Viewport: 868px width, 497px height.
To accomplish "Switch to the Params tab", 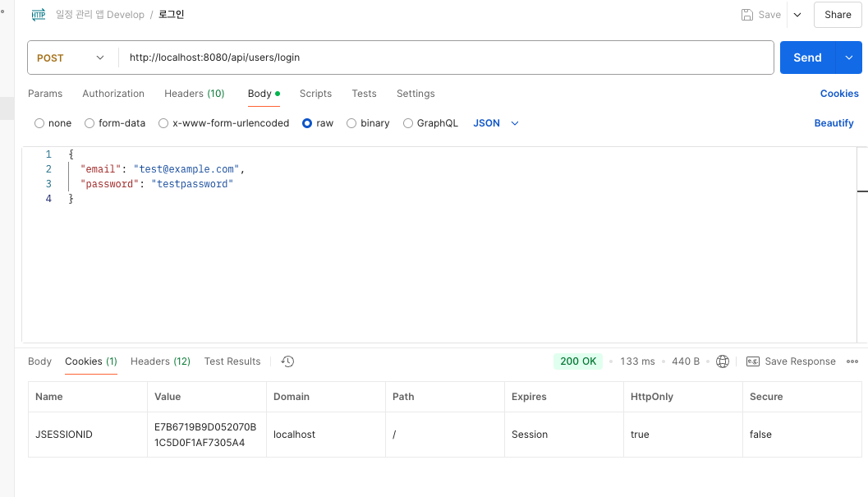I will [45, 94].
